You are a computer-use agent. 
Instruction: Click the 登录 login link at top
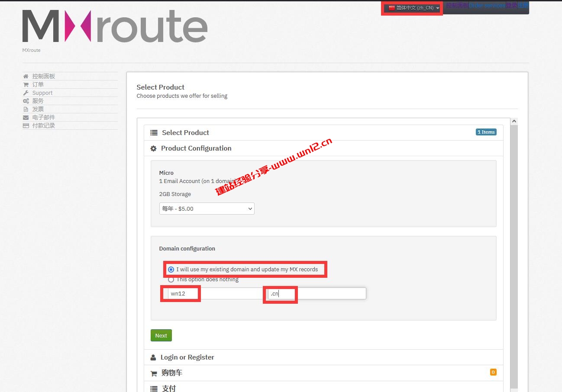512,6
